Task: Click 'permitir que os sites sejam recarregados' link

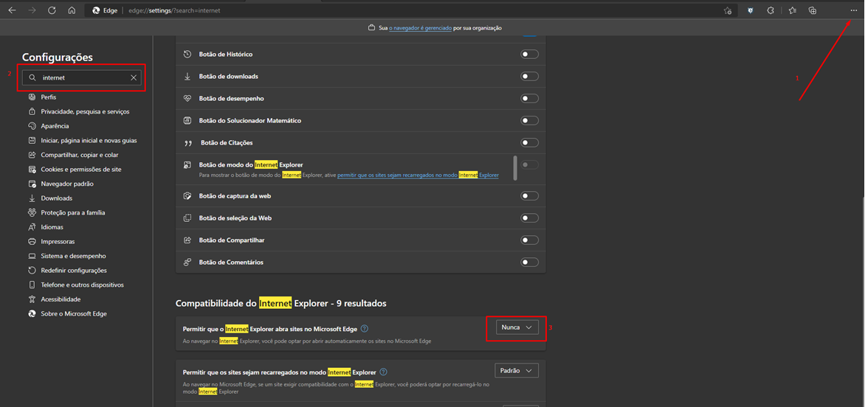Action: point(418,175)
